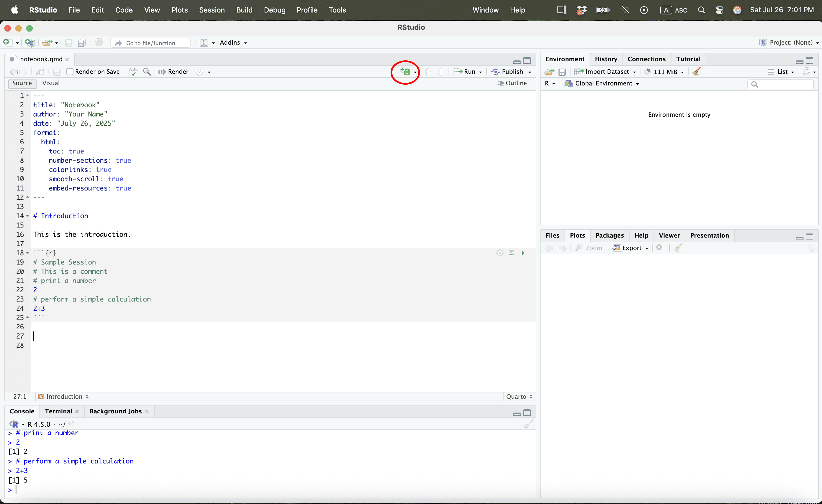The height and width of the screenshot is (504, 822).
Task: Click the Find/Replace magnifier icon in editor
Action: tap(147, 72)
